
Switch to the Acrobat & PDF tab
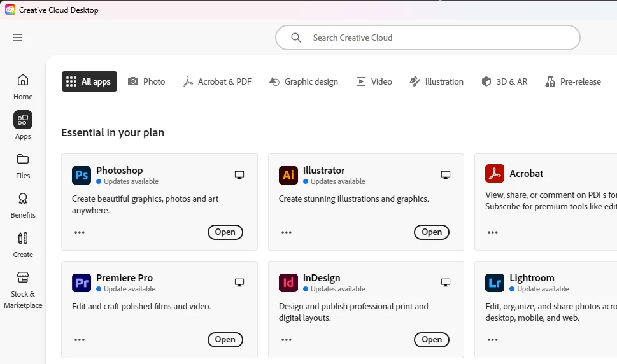point(217,81)
